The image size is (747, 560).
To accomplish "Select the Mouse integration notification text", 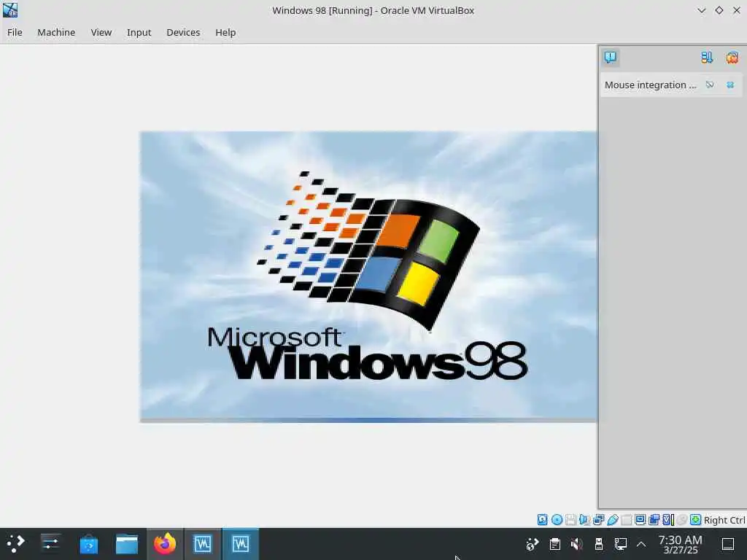I will (650, 85).
